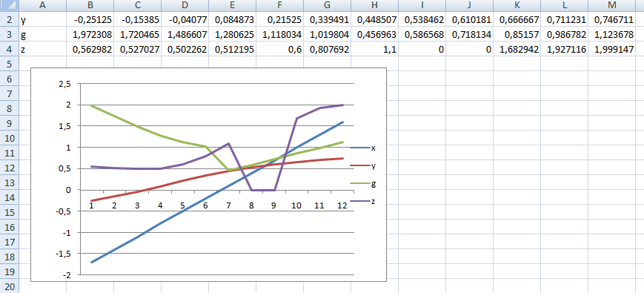Image resolution: width=644 pixels, height=293 pixels.
Task: Click cell with value 0,610181
Action: pos(469,19)
